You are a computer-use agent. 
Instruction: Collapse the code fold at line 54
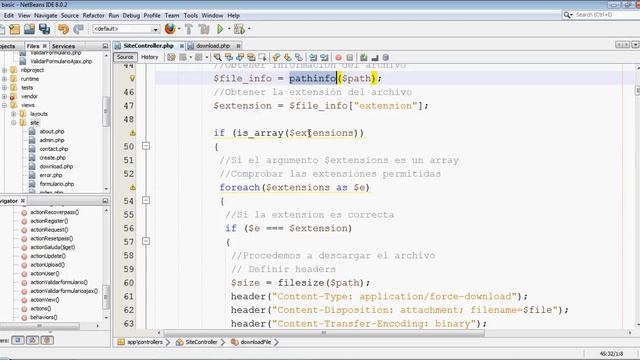tap(146, 200)
